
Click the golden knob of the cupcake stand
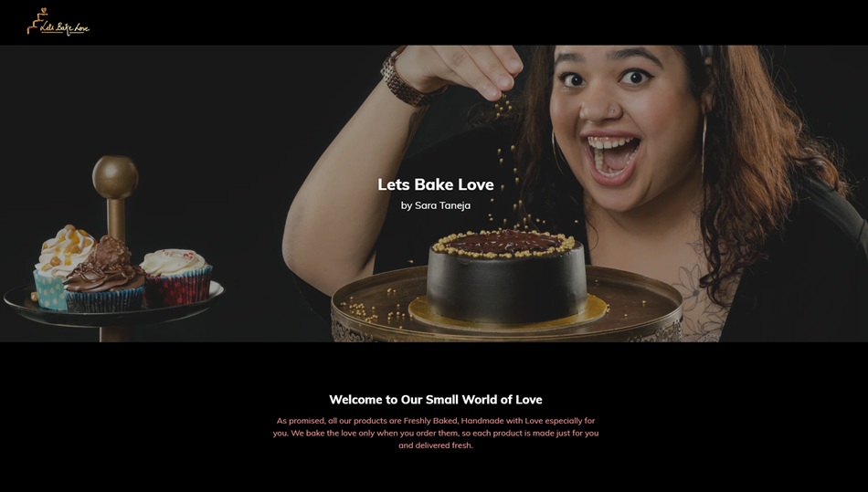115,177
